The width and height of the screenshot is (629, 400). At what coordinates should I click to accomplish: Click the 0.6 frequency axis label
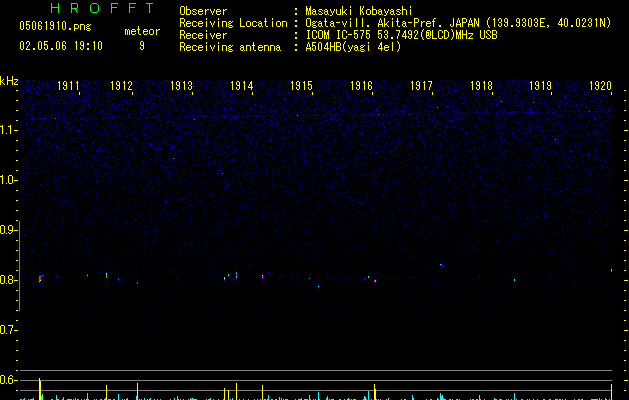tap(9, 380)
